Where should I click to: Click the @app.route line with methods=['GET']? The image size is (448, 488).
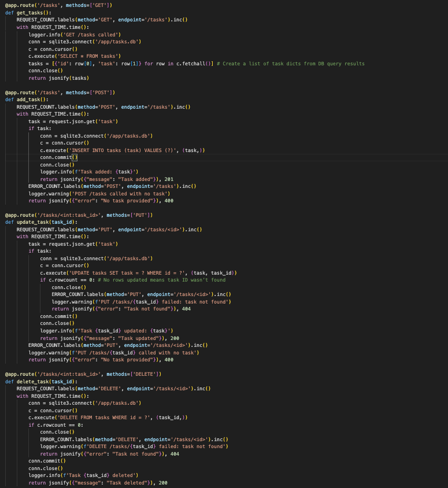[x=58, y=5]
